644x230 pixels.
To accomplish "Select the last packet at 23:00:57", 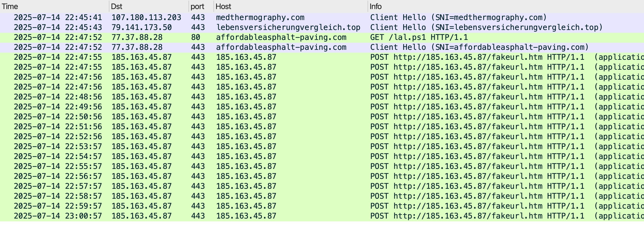I will [x=322, y=216].
